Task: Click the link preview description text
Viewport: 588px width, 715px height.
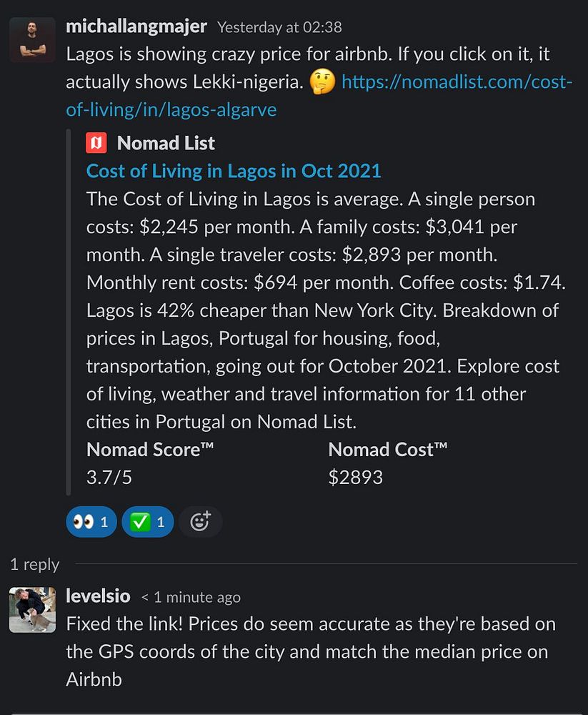Action: 326,310
